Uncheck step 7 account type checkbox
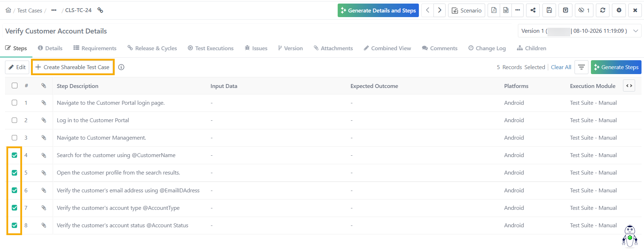The height and width of the screenshot is (249, 644). pos(15,208)
